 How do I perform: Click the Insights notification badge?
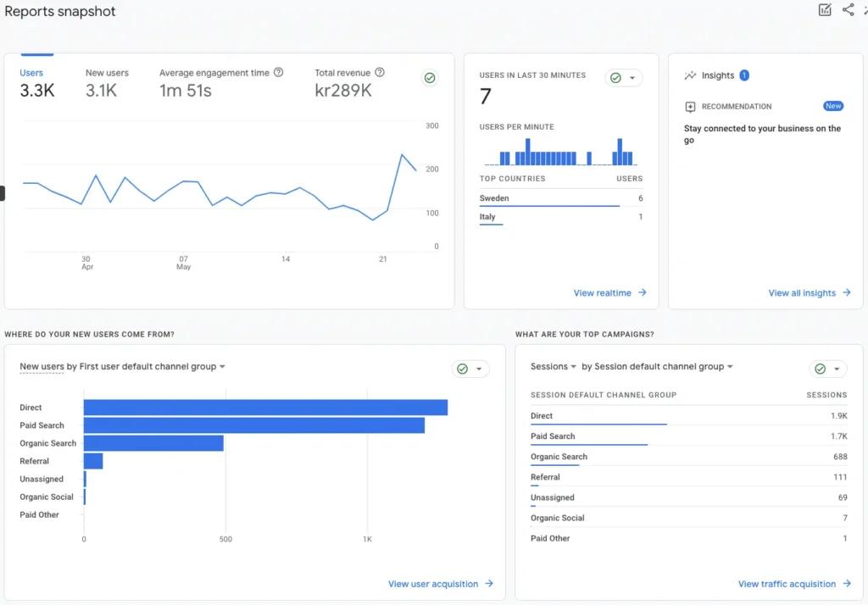(x=744, y=75)
